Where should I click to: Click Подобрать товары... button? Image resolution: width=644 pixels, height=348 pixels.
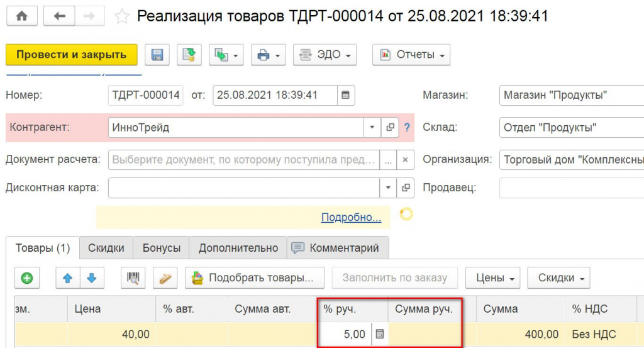click(255, 278)
